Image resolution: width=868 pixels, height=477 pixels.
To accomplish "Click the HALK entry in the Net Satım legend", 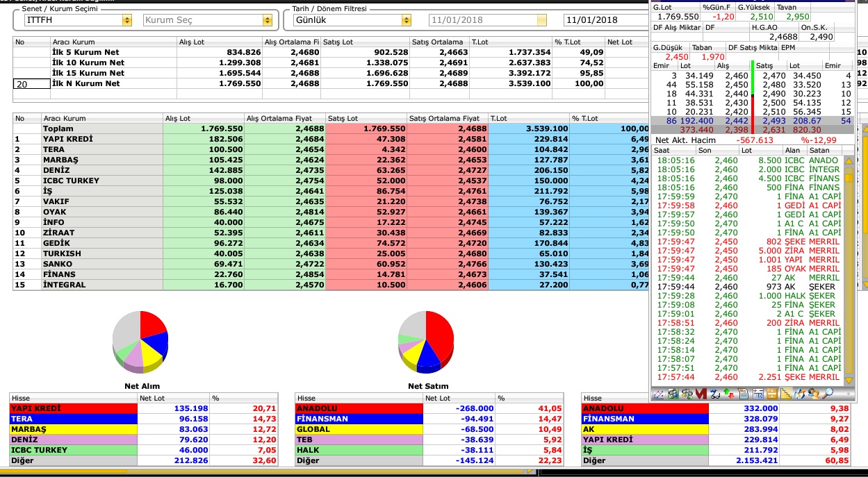I will pos(359,450).
